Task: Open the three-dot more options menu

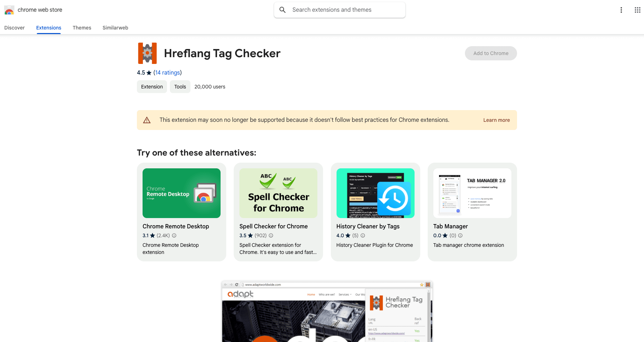Action: (621, 10)
